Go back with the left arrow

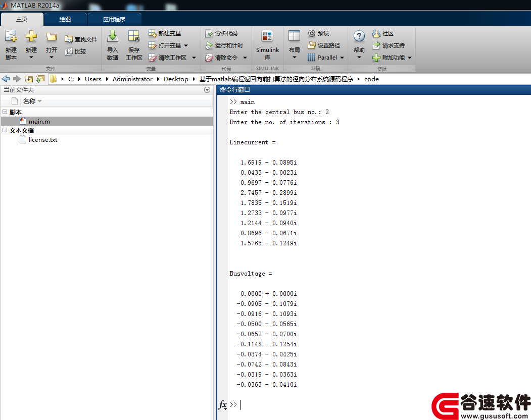(6, 79)
